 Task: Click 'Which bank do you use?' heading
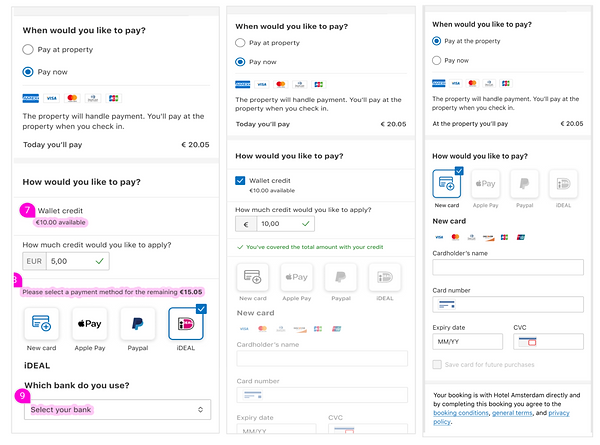click(77, 385)
